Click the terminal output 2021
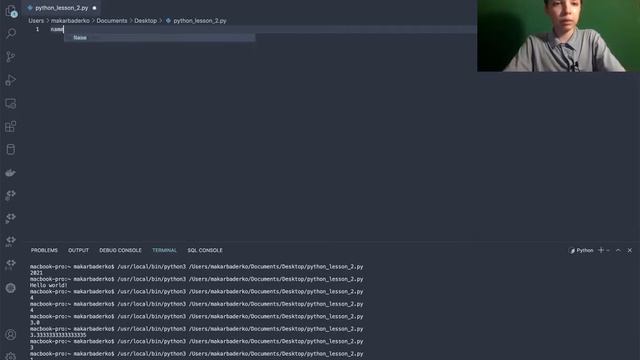The height and width of the screenshot is (360, 640). tap(36, 273)
